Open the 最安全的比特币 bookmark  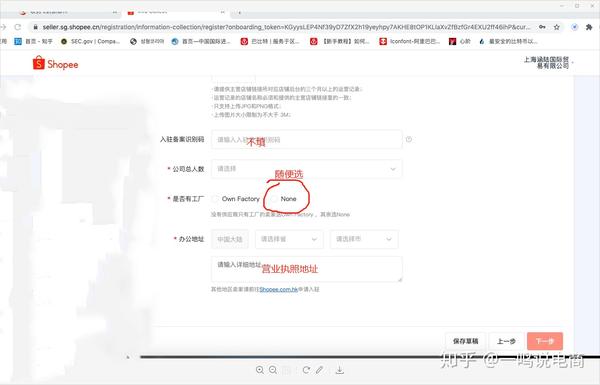(x=508, y=41)
